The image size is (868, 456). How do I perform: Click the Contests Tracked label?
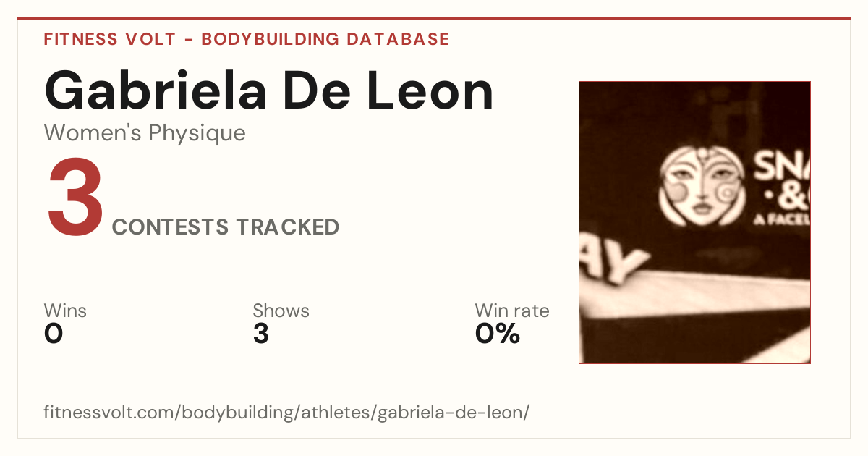coord(226,227)
